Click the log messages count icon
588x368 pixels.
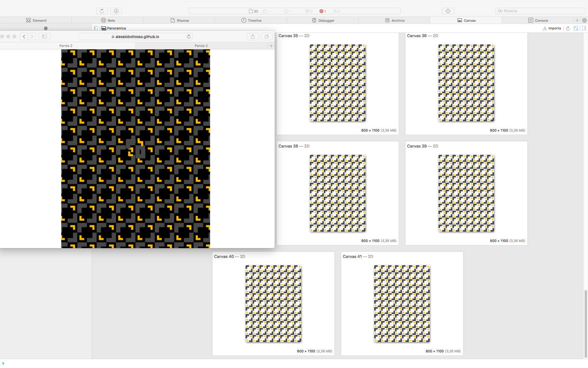coord(309,11)
